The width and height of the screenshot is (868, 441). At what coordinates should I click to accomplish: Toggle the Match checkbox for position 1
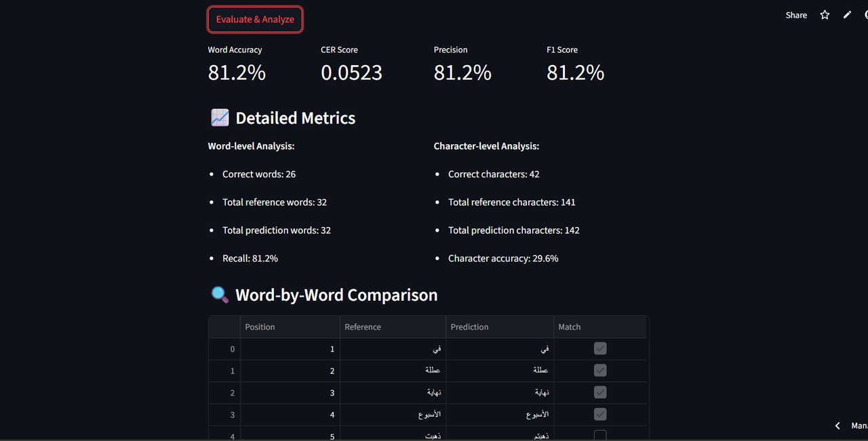tap(600, 349)
